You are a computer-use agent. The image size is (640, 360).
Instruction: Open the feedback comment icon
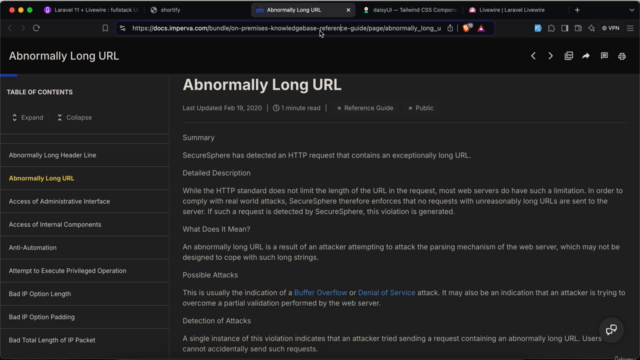604,56
